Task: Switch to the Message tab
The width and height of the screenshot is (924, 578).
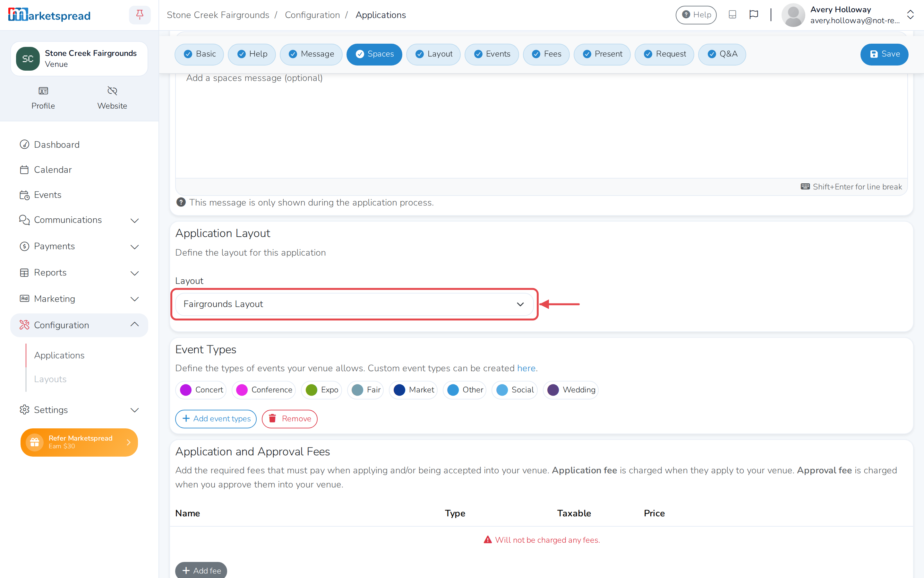Action: click(311, 54)
